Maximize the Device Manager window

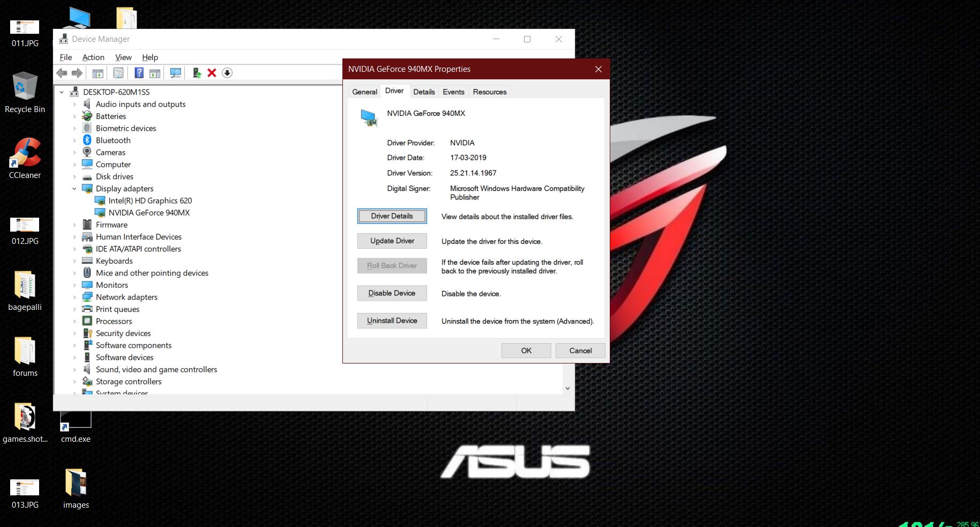[527, 39]
